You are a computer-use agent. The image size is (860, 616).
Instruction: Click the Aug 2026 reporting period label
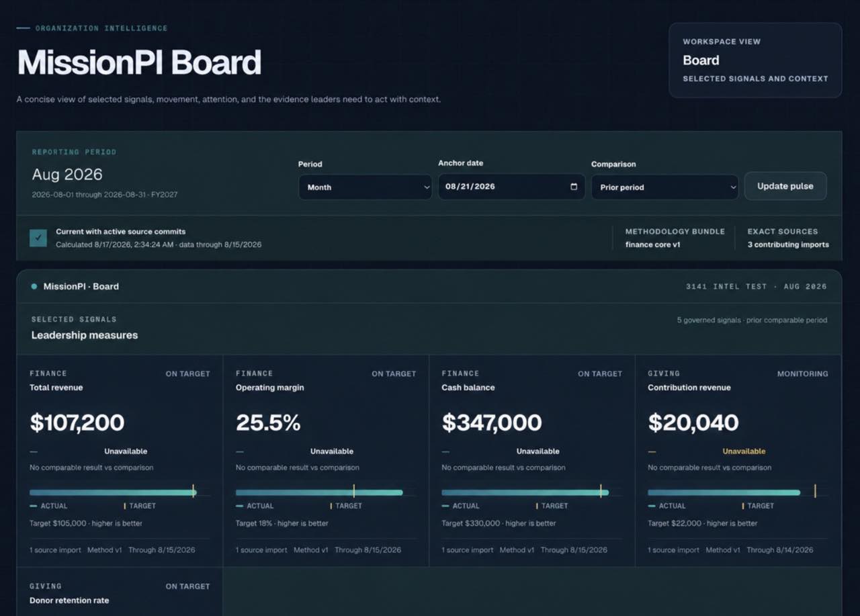[x=67, y=175]
